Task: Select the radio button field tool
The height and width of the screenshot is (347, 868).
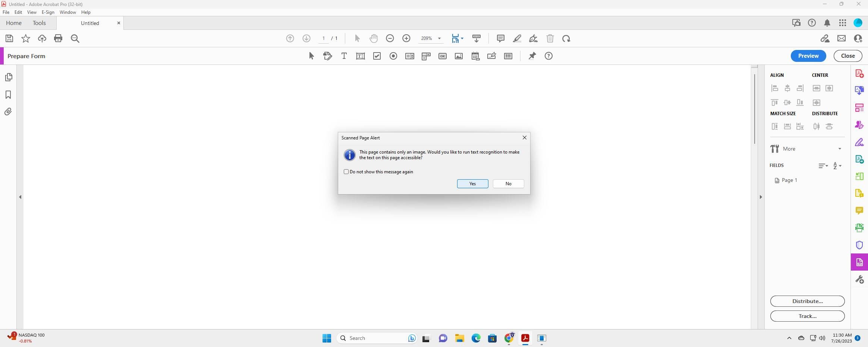Action: point(393,56)
